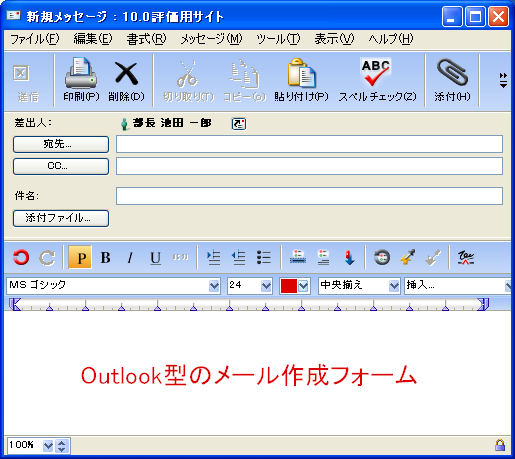Click the red undo arrow icon
The height and width of the screenshot is (459, 515).
(x=21, y=257)
